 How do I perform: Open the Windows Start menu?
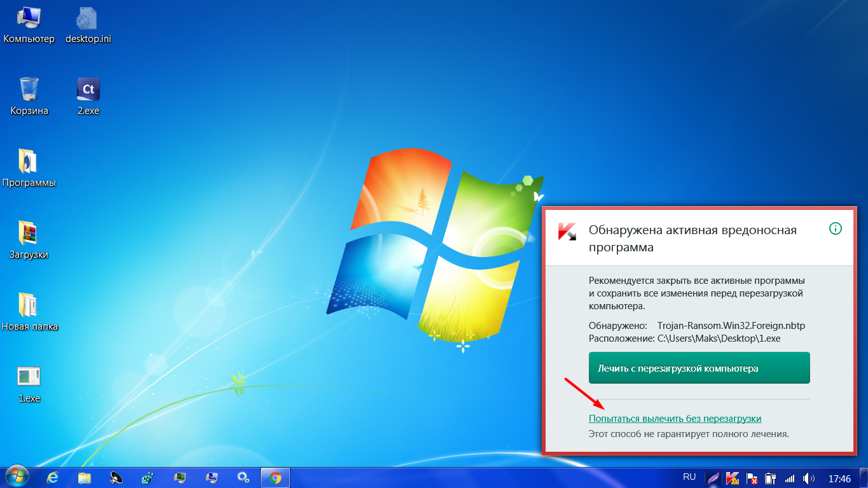(17, 477)
